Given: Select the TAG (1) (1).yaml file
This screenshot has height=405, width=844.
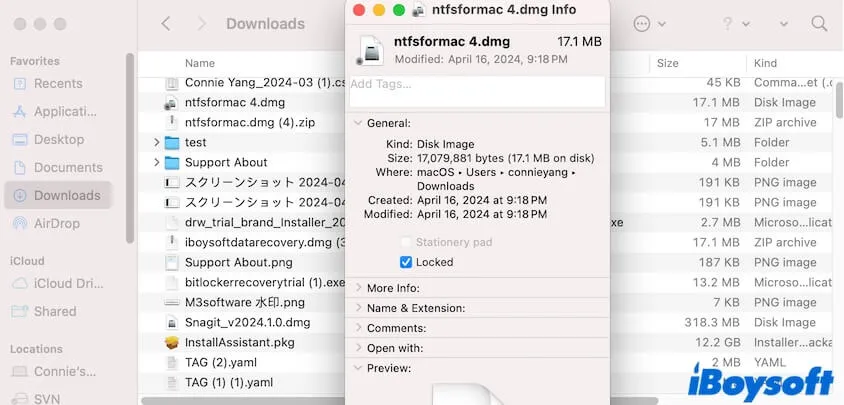Looking at the screenshot, I should (x=229, y=382).
